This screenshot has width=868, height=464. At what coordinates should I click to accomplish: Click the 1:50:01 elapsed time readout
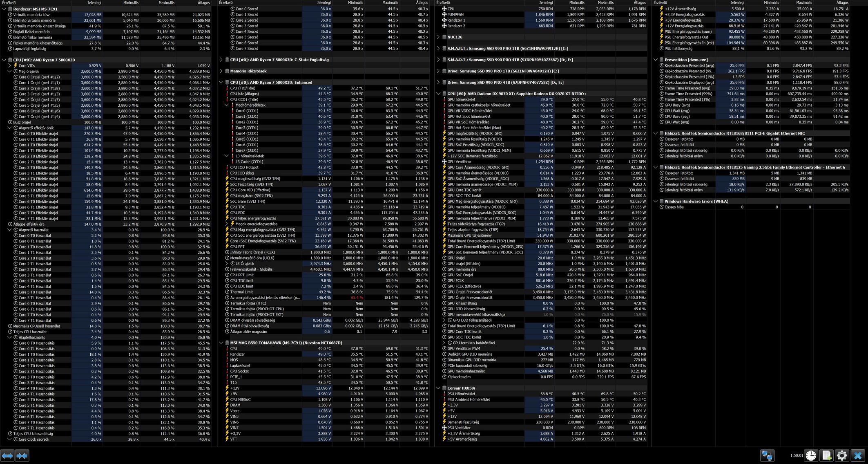tap(796, 455)
